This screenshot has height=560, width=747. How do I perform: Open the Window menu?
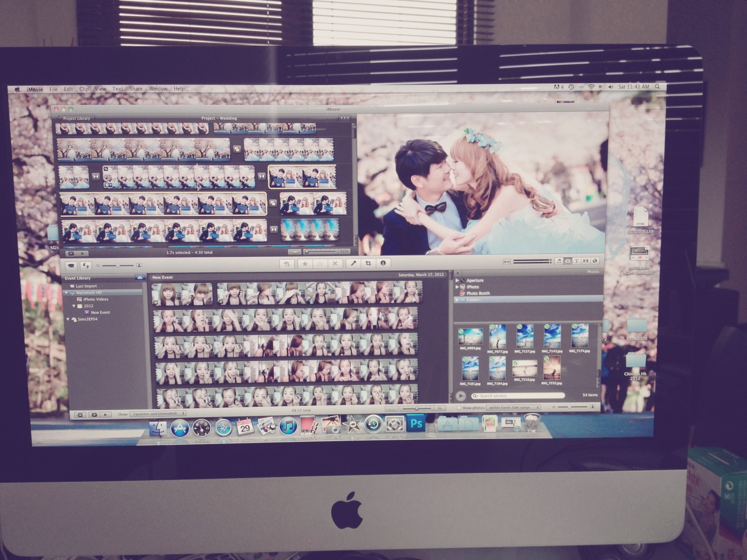click(158, 89)
